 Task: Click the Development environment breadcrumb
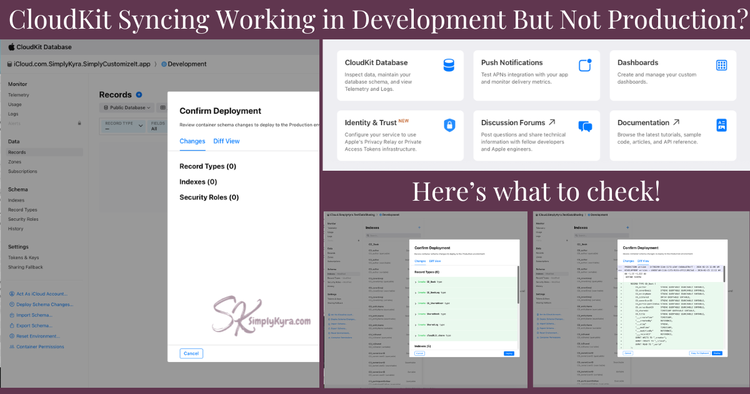(187, 64)
